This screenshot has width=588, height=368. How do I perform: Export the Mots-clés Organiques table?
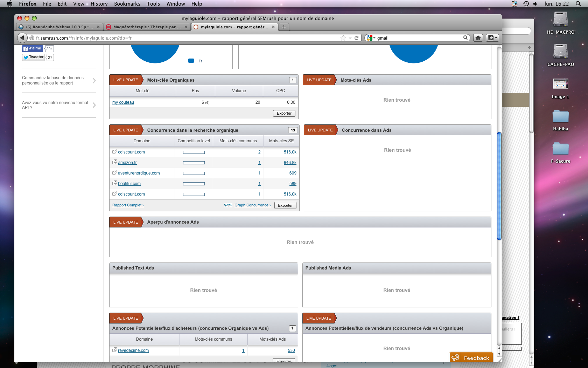pos(284,113)
